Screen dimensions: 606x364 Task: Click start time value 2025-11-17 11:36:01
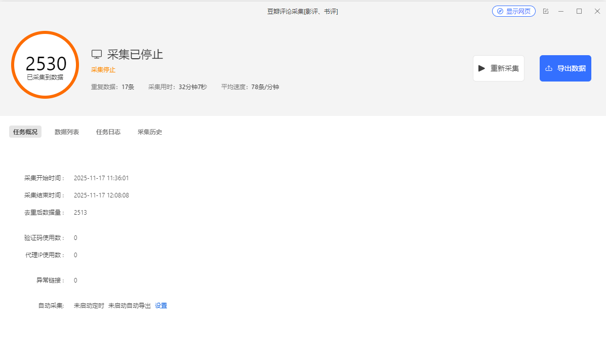(101, 178)
